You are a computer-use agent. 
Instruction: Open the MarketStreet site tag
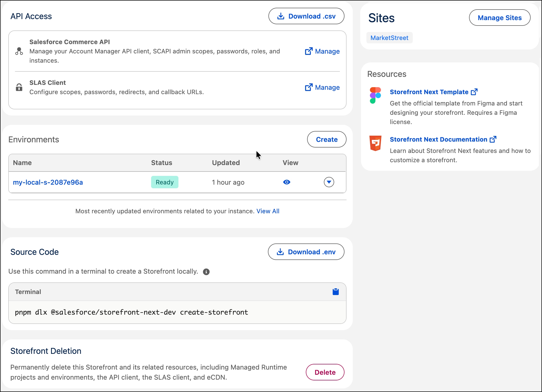coord(389,38)
